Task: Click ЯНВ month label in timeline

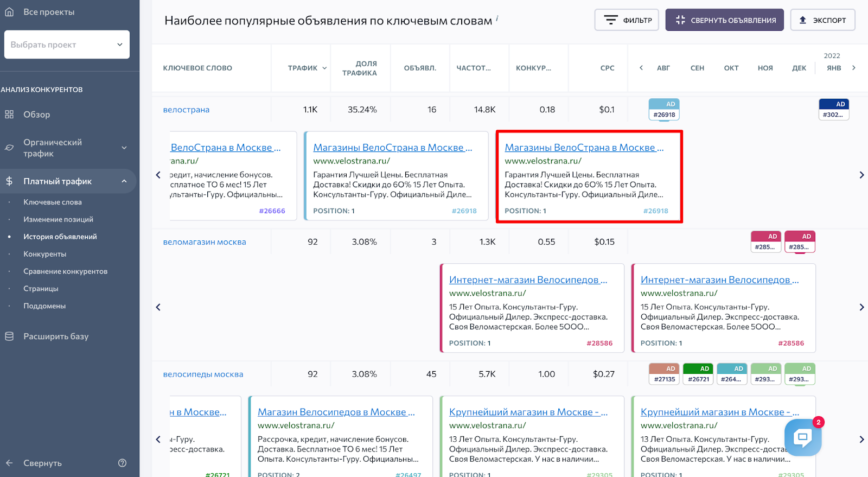Action: point(834,68)
